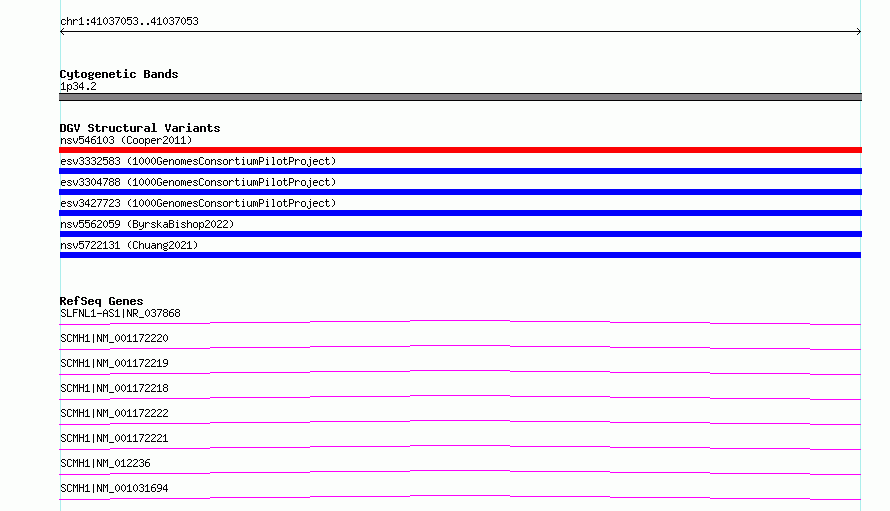
Task: Click magenta line under SCMH1|NM_001172218
Action: (x=460, y=397)
